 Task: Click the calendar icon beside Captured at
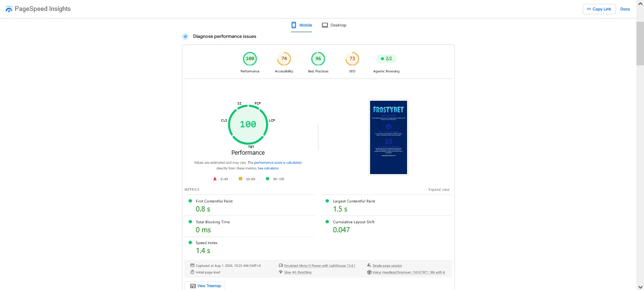pyautogui.click(x=192, y=265)
